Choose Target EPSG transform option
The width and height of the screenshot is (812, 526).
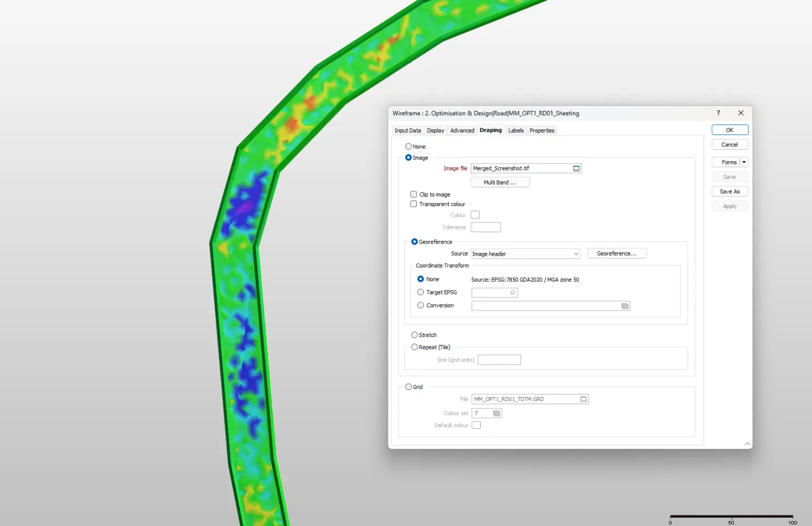click(x=421, y=292)
